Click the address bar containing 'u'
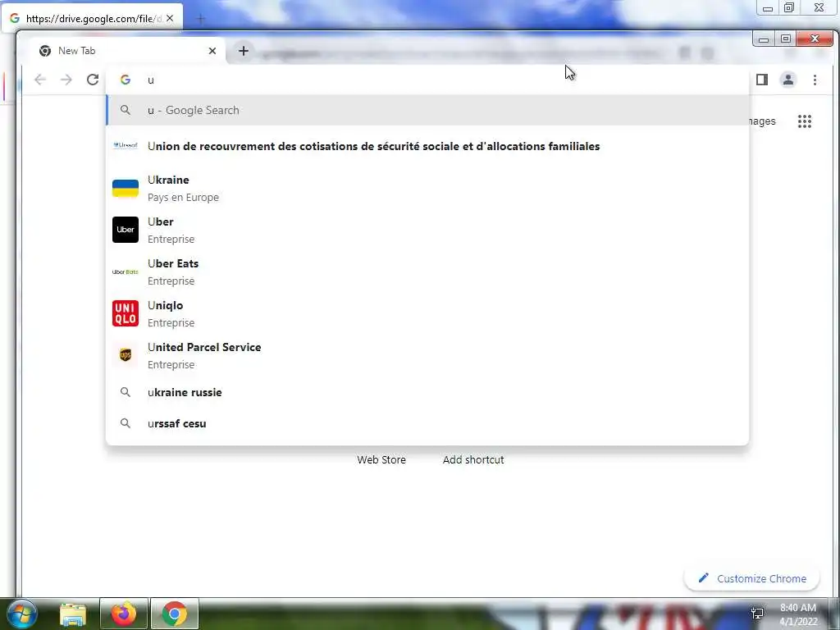Screen dimensions: 840x630 [427, 80]
